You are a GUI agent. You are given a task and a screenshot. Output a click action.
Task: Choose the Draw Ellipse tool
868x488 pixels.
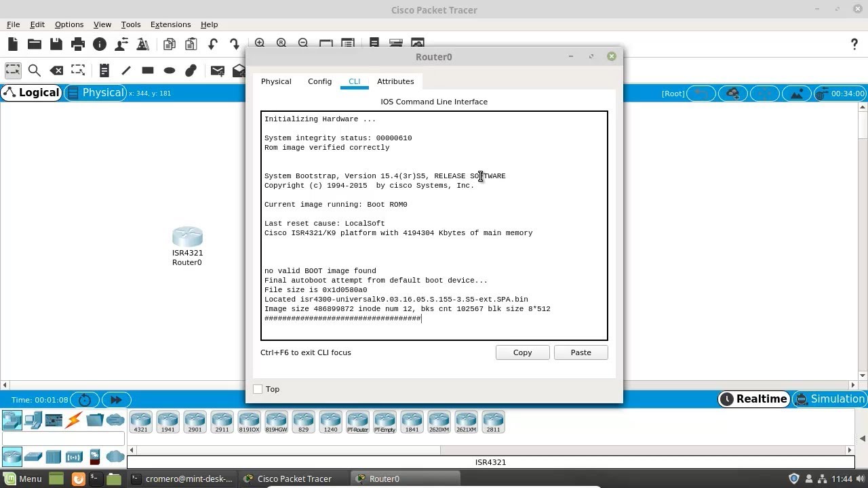(x=170, y=70)
